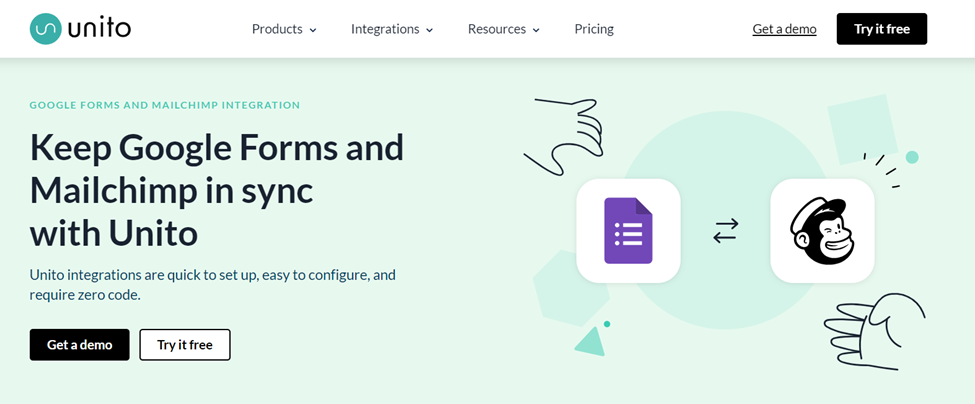Screen dimensions: 975x404
Task: Click the Get a demo header link
Action: (x=784, y=29)
